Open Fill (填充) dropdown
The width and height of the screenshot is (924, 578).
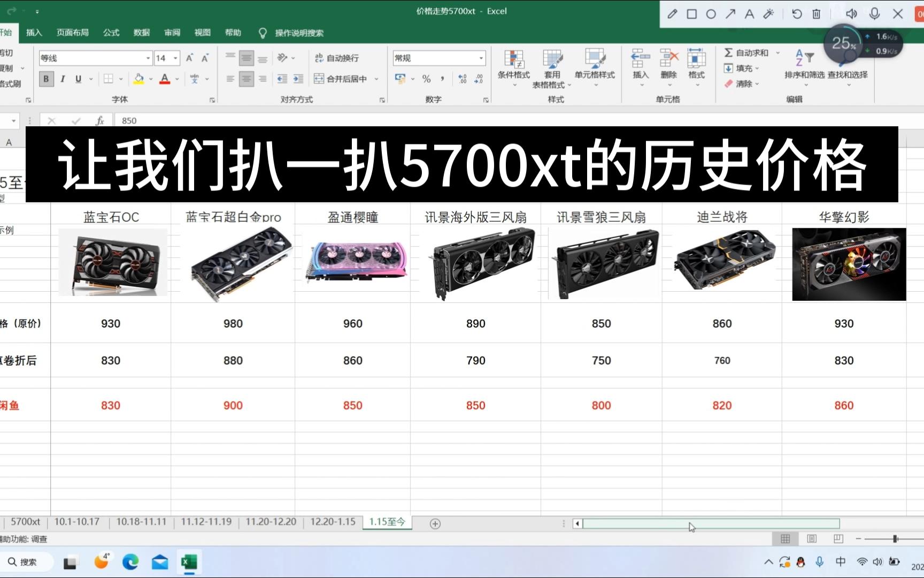tap(742, 69)
